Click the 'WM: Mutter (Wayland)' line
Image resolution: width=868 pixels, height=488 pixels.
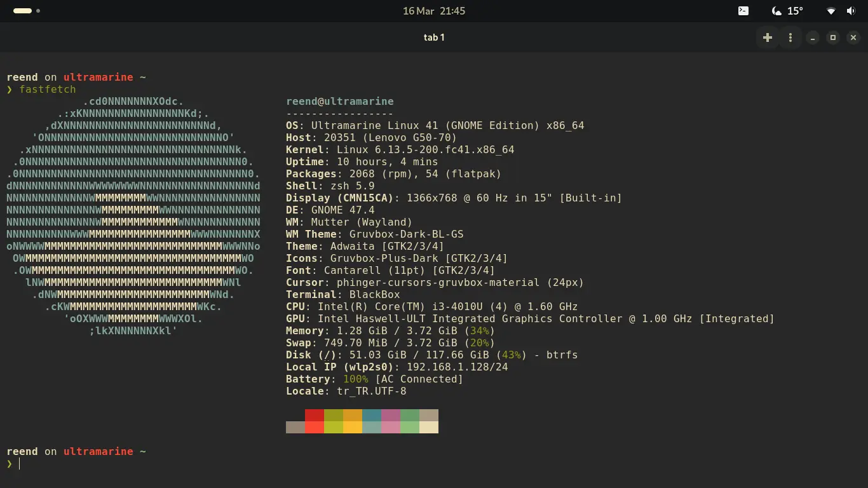pyautogui.click(x=349, y=222)
